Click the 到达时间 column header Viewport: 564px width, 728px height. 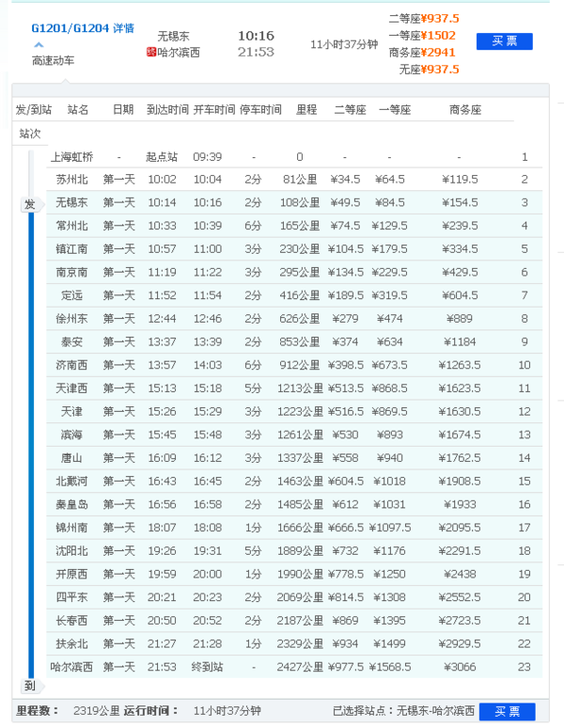167,109
